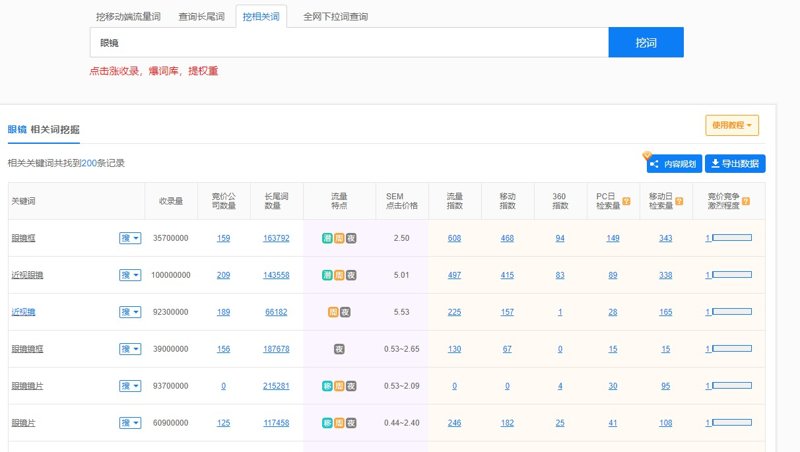Expand the 搜 dropdown for 眼镜框

tap(130, 238)
